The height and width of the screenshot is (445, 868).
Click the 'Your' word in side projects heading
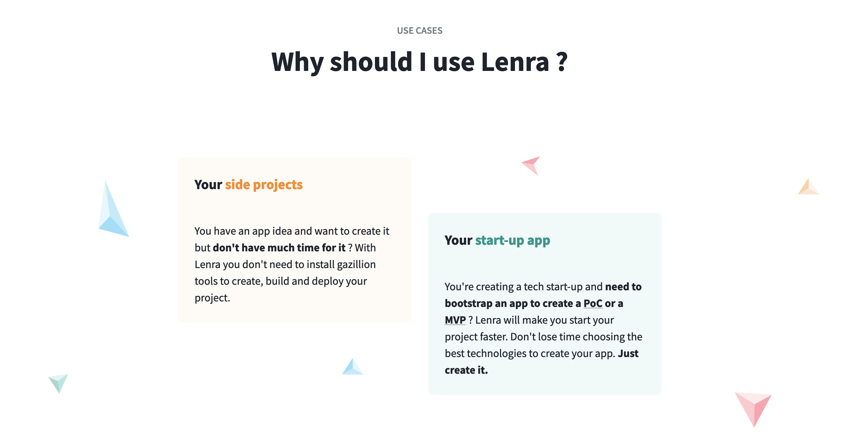tap(208, 185)
